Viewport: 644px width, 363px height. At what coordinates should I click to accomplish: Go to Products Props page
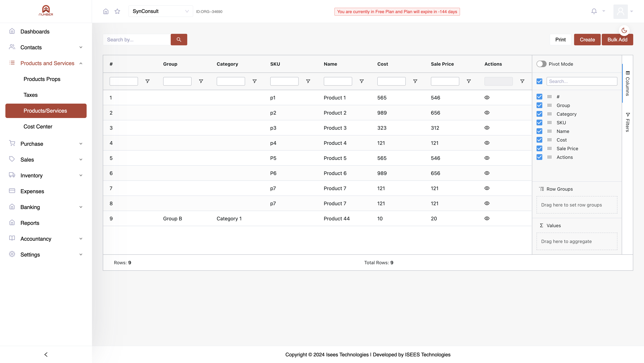pos(42,79)
